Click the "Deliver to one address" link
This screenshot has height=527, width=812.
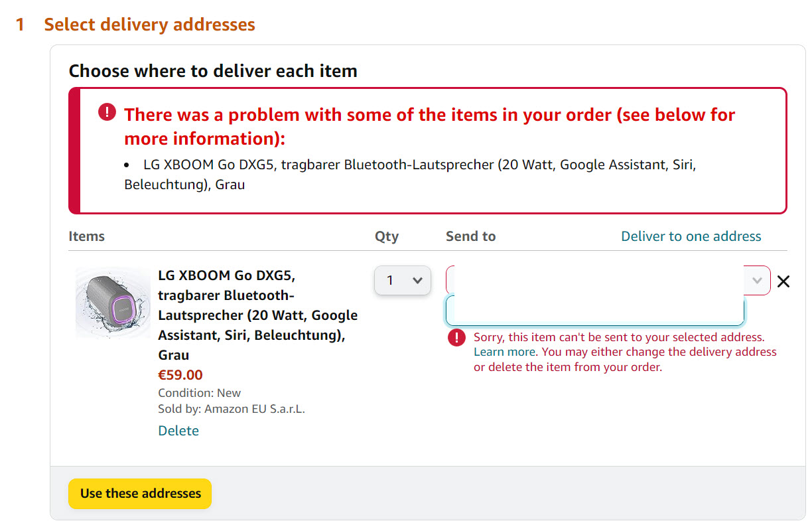pos(691,236)
